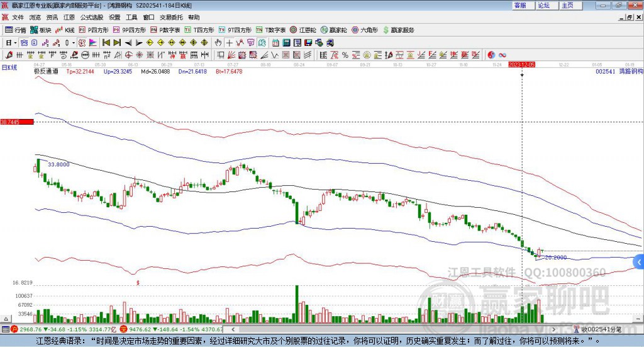Screen dimensions: 644x347
Task: Open the 9T四方形 tool
Action: (x=235, y=30)
